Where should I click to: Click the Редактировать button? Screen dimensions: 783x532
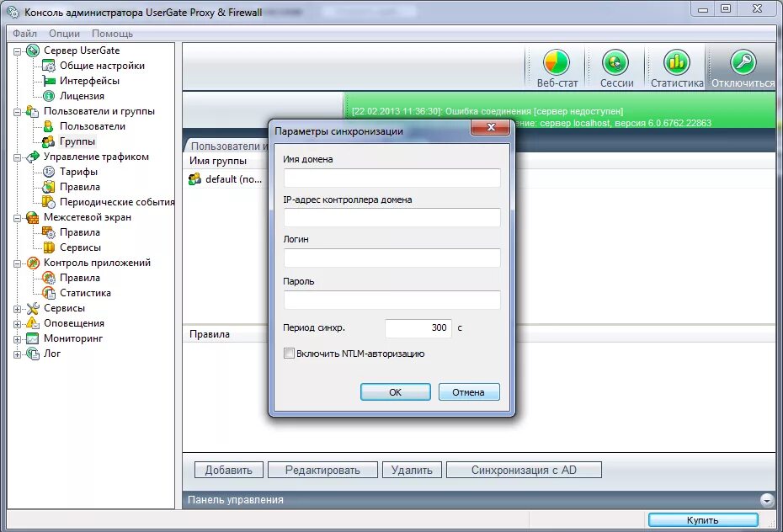(322, 470)
